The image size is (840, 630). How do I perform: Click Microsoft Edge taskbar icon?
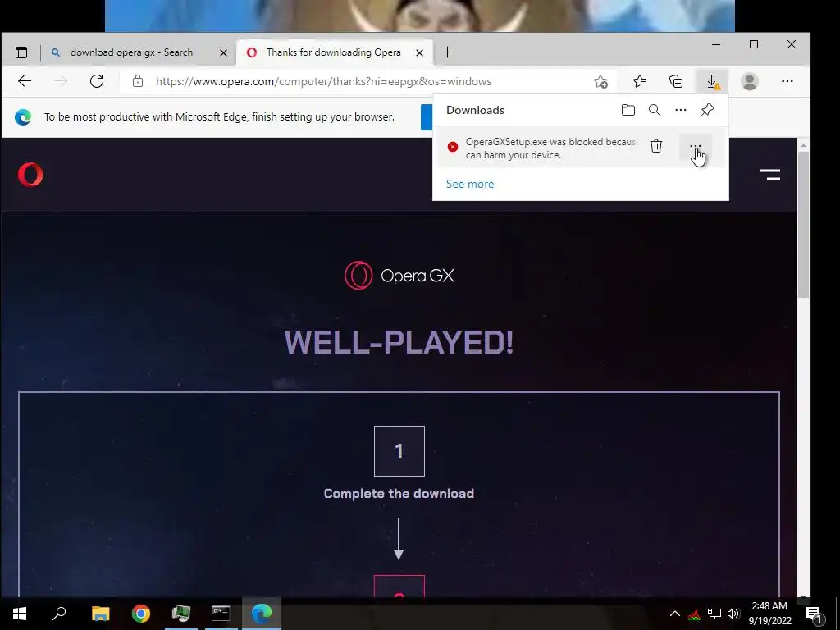click(262, 614)
